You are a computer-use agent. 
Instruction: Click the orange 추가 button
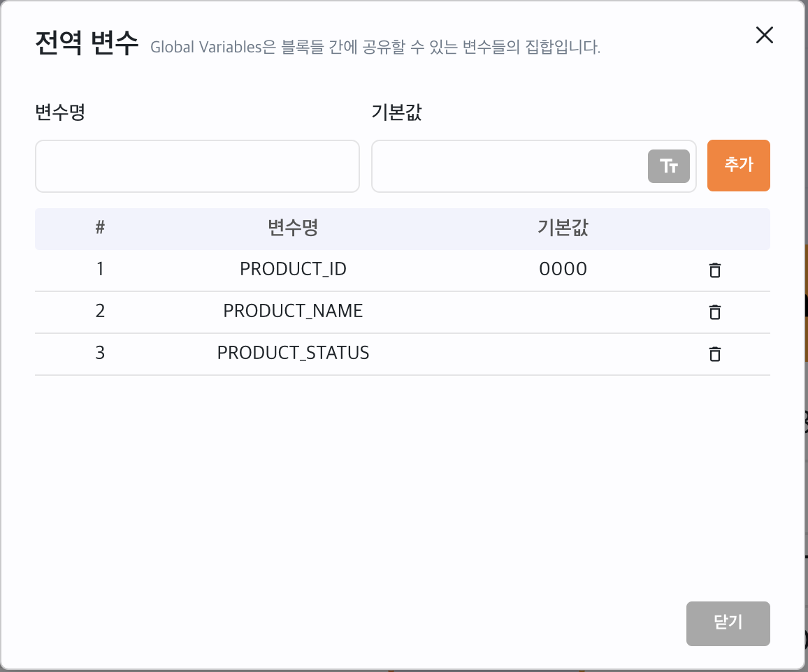738,166
